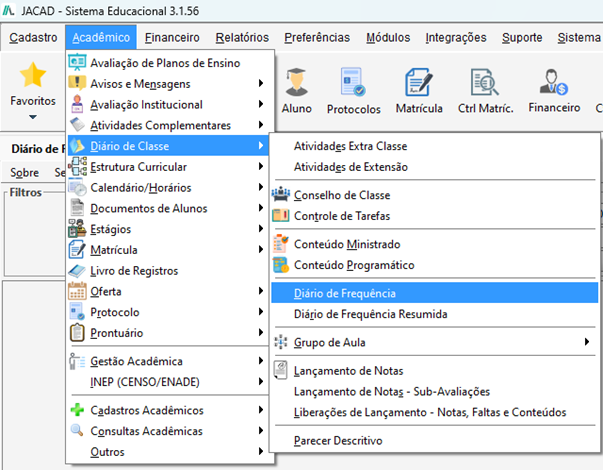This screenshot has width=603, height=470.
Task: Open the Ctrl Matríc. toolbar icon
Action: pos(485,82)
